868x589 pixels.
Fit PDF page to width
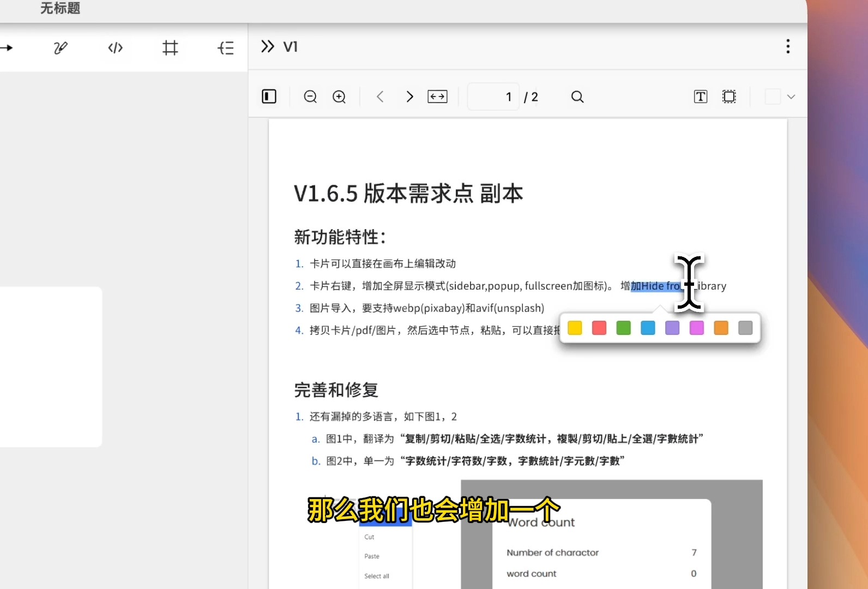click(438, 97)
